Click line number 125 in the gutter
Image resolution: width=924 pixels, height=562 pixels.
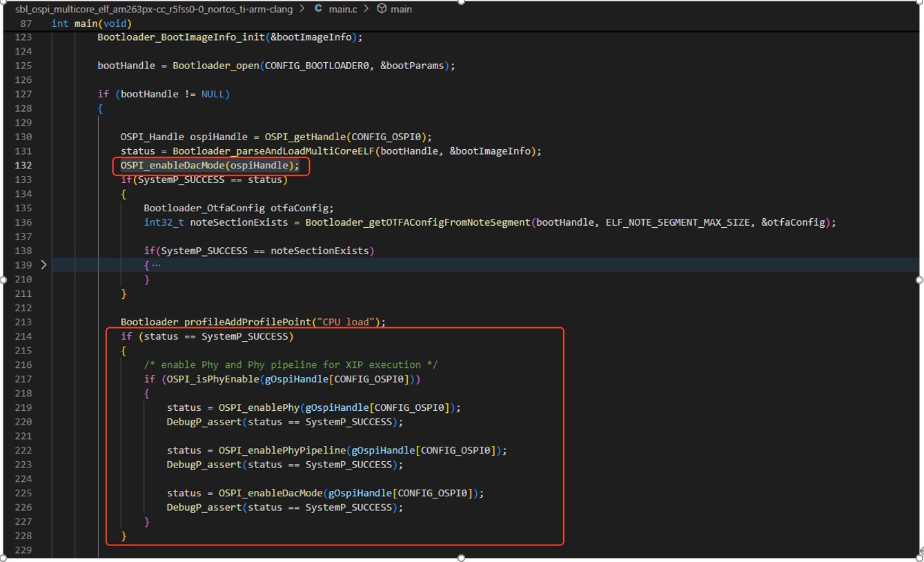[23, 66]
